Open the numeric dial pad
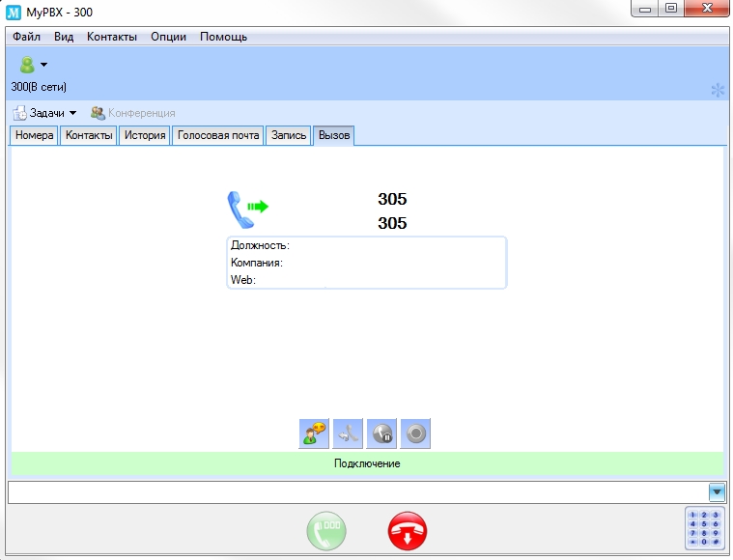The width and height of the screenshot is (733, 560). pos(704,530)
